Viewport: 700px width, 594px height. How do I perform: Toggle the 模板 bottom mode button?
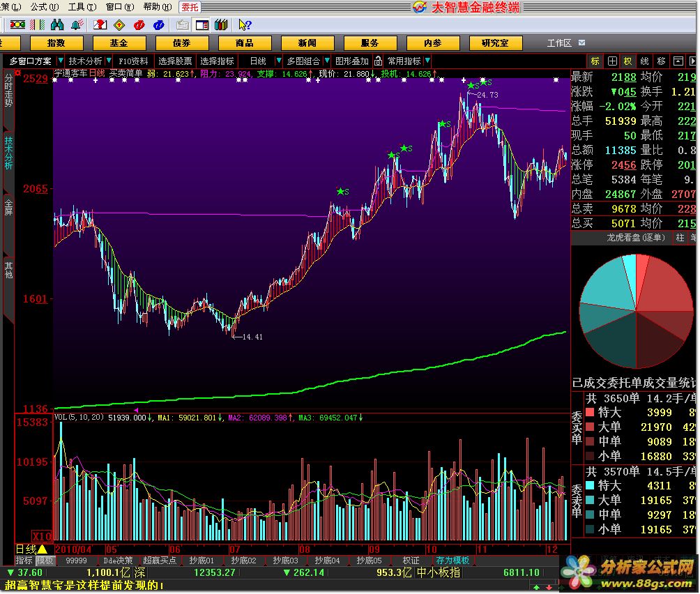(45, 561)
